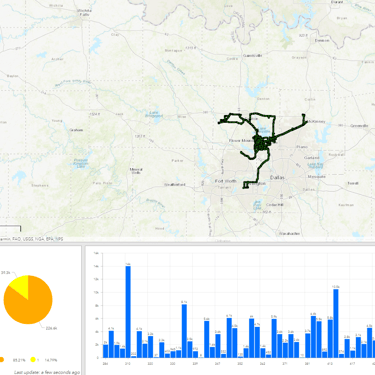
Task: Select the blue bar labeled 10.5k
Action: [x=336, y=323]
